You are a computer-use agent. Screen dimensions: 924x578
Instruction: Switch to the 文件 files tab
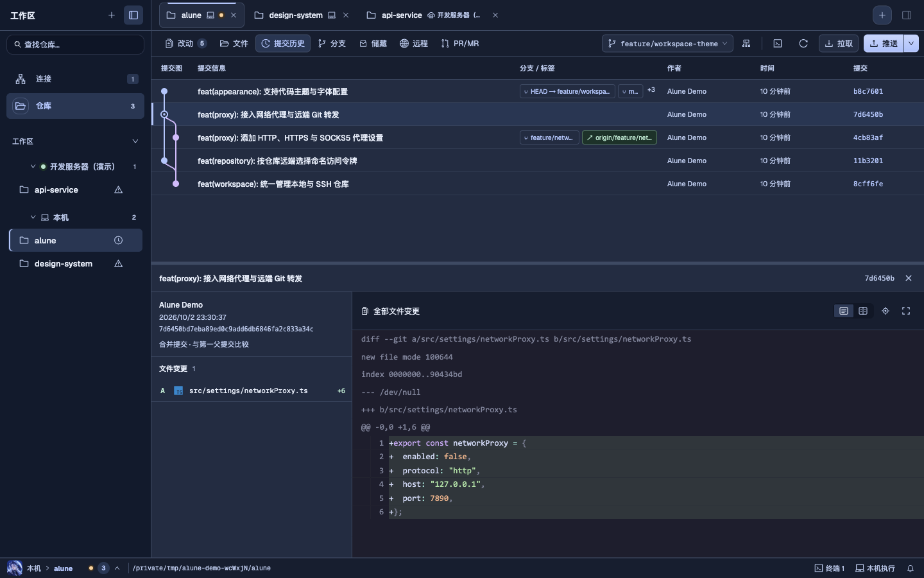pos(234,44)
